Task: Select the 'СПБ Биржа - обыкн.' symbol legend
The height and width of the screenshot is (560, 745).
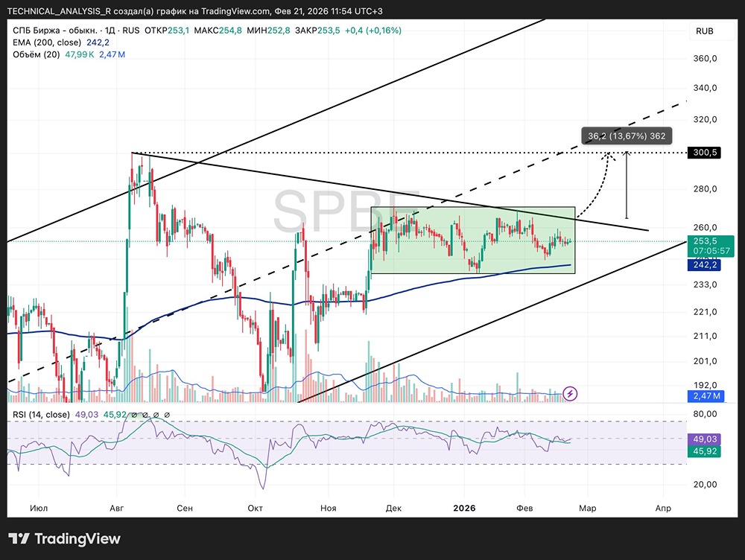Action: point(55,31)
